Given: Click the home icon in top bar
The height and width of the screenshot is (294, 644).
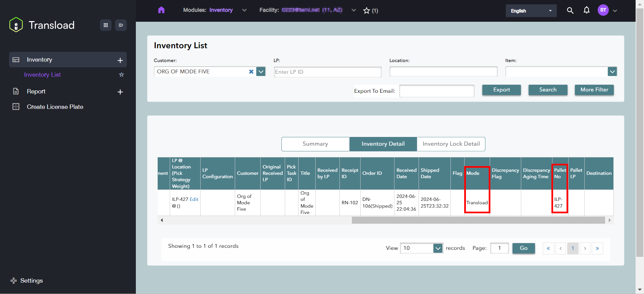Looking at the screenshot, I should (161, 10).
